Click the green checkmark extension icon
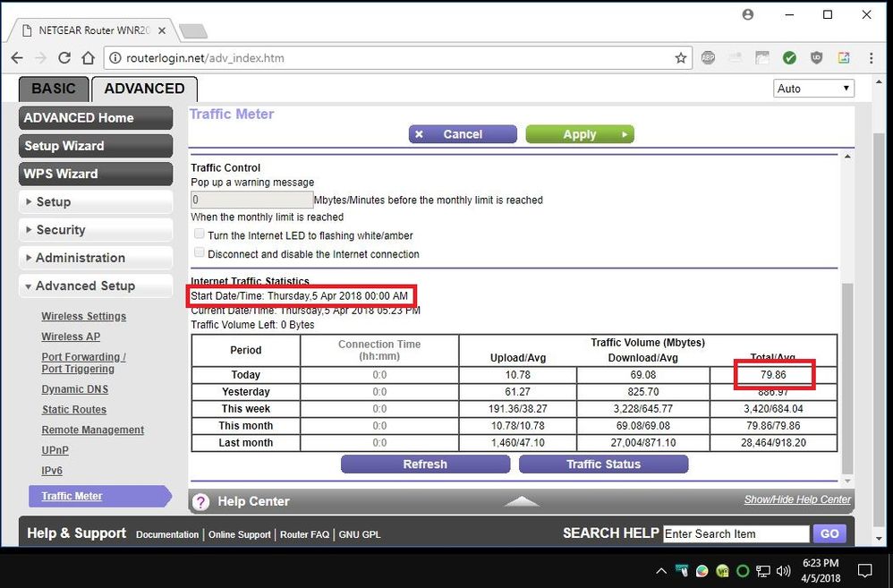 tap(789, 58)
